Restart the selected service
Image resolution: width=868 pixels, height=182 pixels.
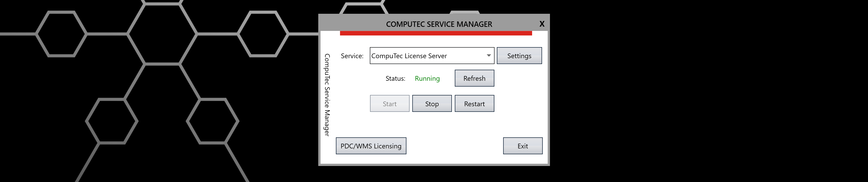pyautogui.click(x=474, y=104)
